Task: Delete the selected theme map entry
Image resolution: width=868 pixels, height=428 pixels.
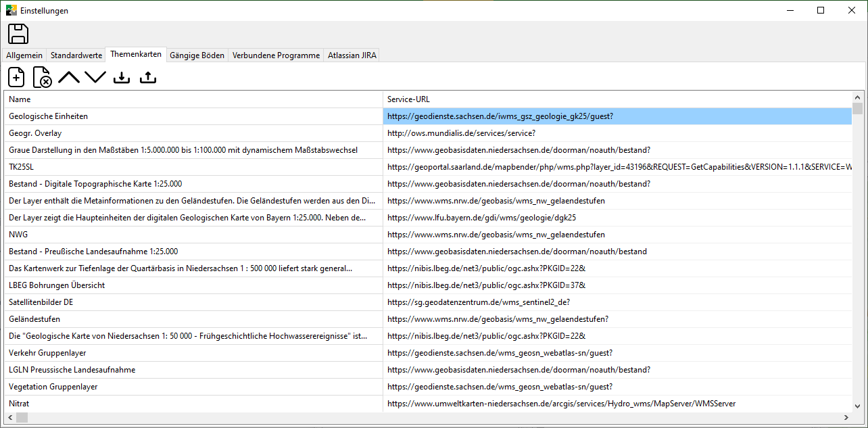Action: click(x=42, y=77)
